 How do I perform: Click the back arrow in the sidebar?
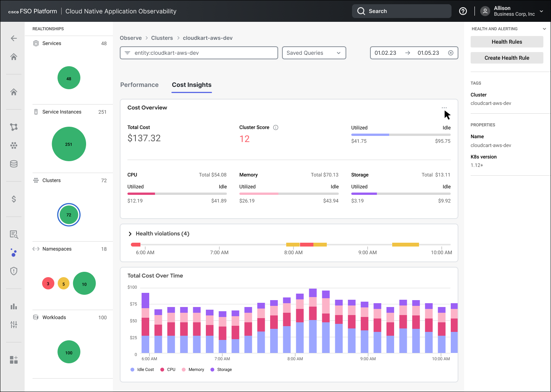tap(14, 38)
